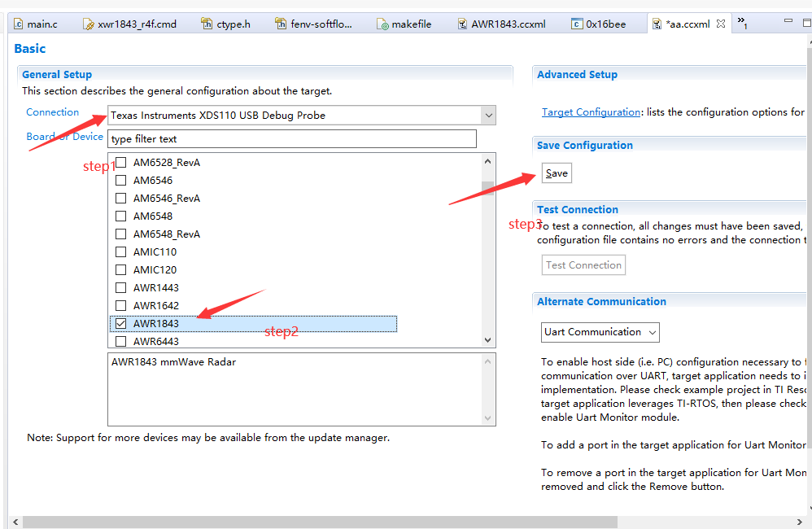This screenshot has height=529, width=812.
Task: Open the Uart Communication dropdown
Action: click(x=652, y=332)
